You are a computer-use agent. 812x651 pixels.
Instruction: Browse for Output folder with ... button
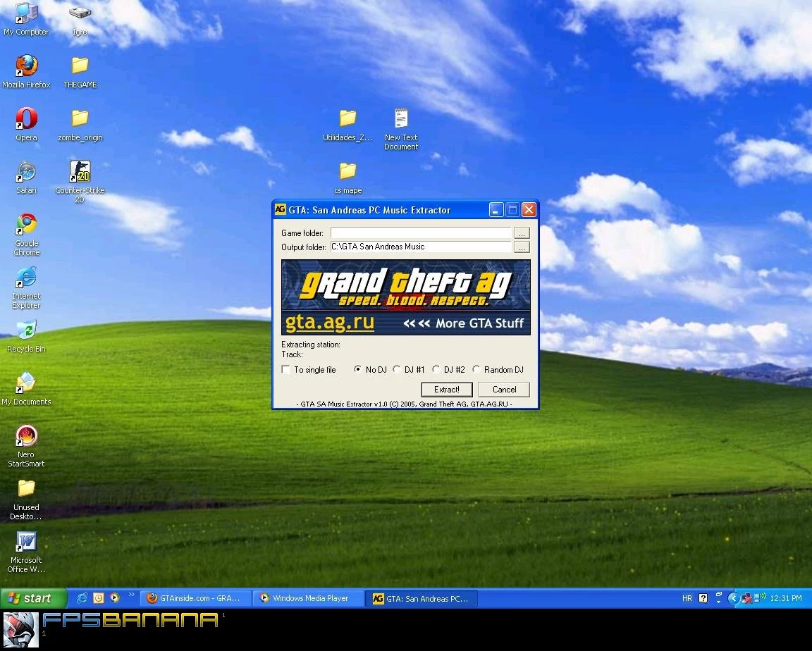pyautogui.click(x=522, y=247)
